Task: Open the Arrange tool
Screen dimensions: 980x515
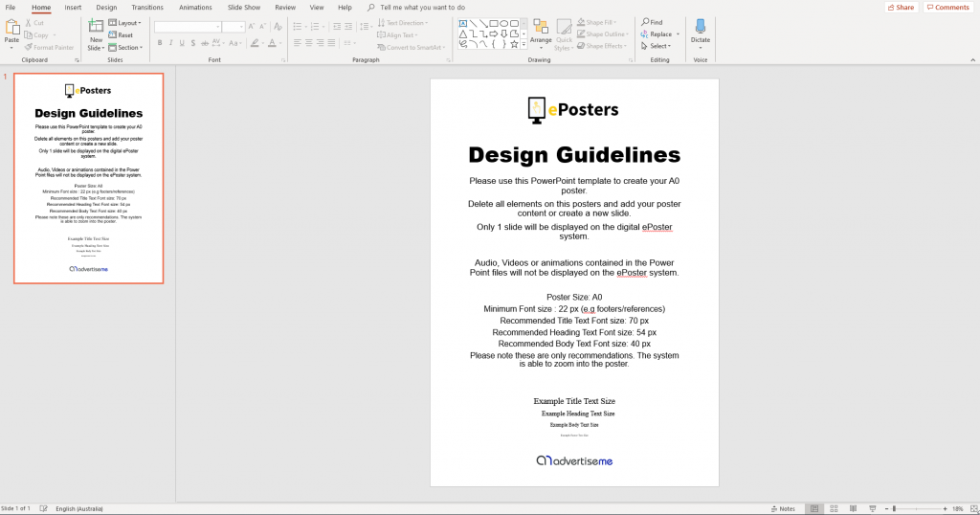Action: point(541,34)
